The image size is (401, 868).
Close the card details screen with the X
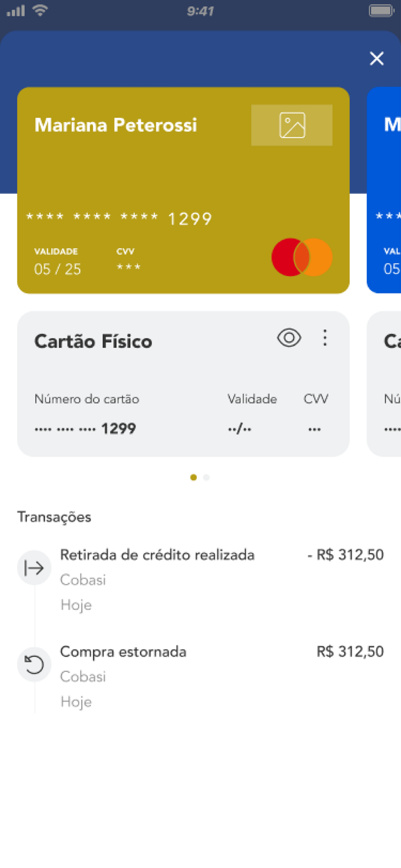[x=377, y=58]
